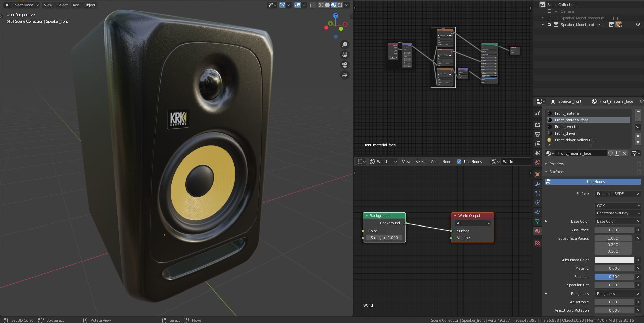This screenshot has width=644, height=323.
Task: Expand Speaker_Model_textures in outliner
Action: [543, 25]
